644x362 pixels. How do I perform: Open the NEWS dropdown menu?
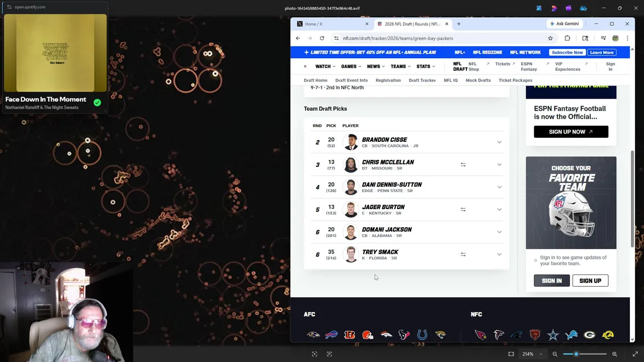[x=376, y=66]
